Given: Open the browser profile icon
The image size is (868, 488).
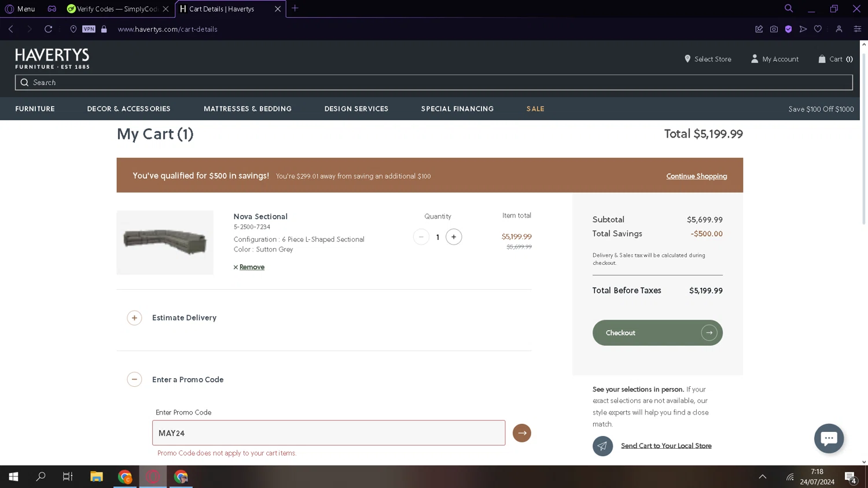Looking at the screenshot, I should [x=838, y=29].
